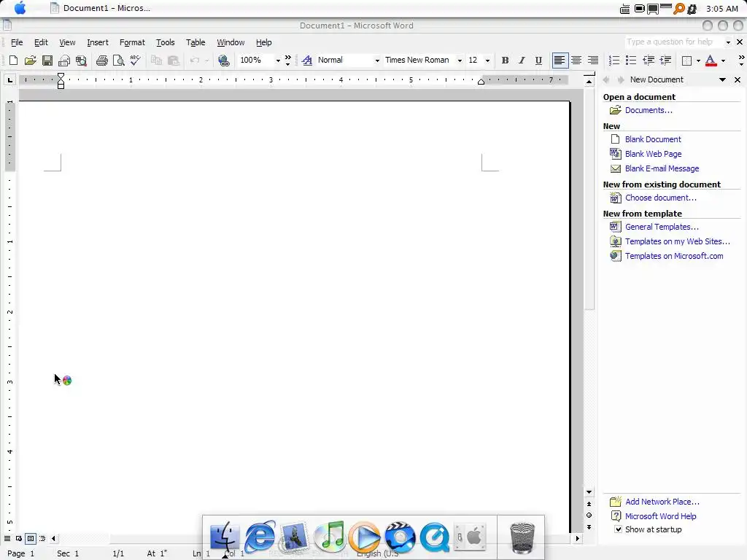Switch to Print Layout view button
The height and width of the screenshot is (560, 747).
tap(31, 539)
